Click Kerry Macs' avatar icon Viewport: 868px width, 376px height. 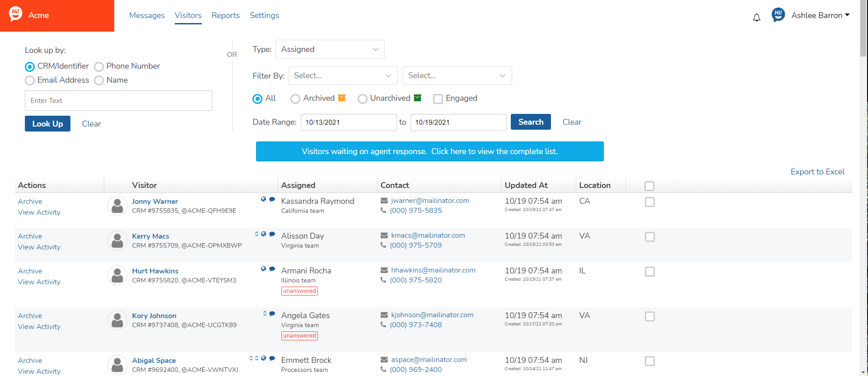click(117, 241)
